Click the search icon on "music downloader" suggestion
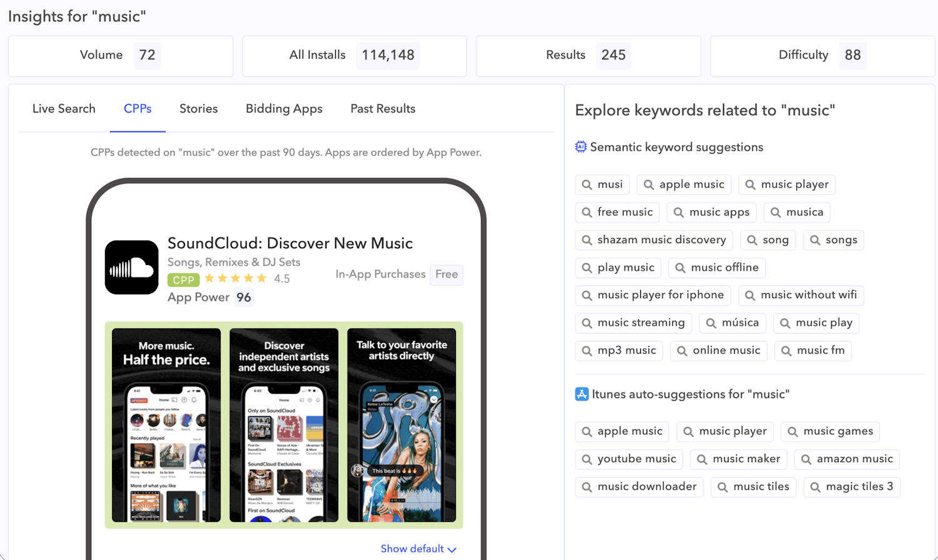 588,487
